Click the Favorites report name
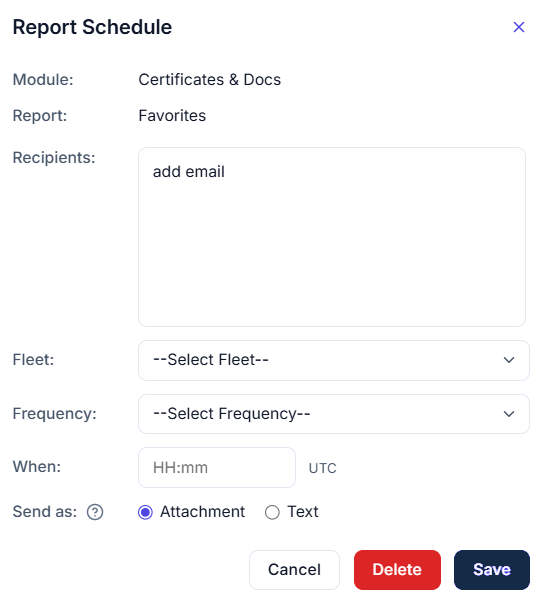Image resolution: width=539 pixels, height=605 pixels. click(172, 116)
